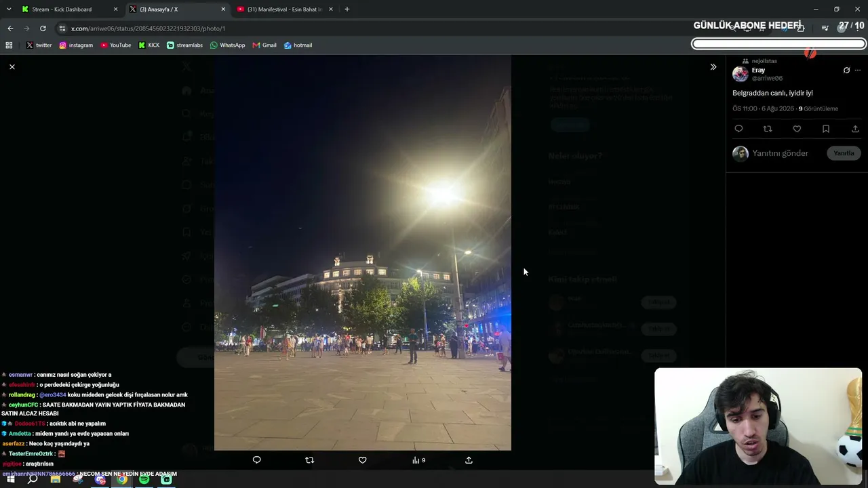868x488 pixels.
Task: Open the KICK bookmark
Action: click(149, 45)
